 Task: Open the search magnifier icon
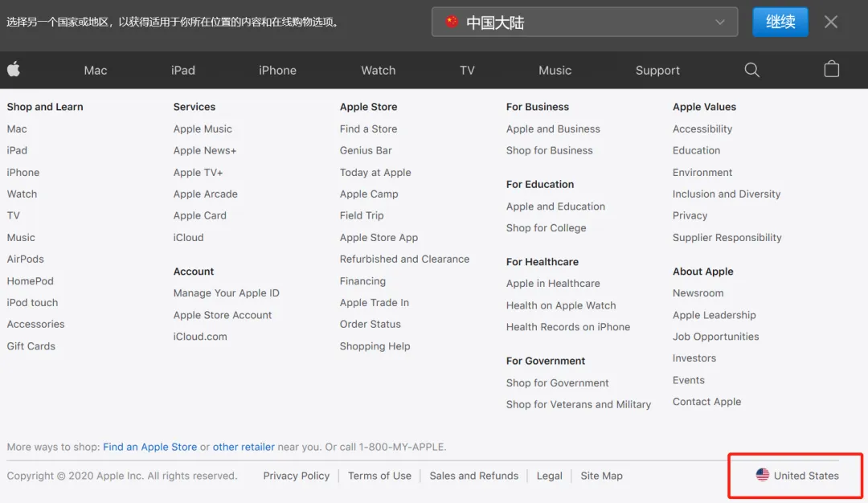(x=751, y=70)
